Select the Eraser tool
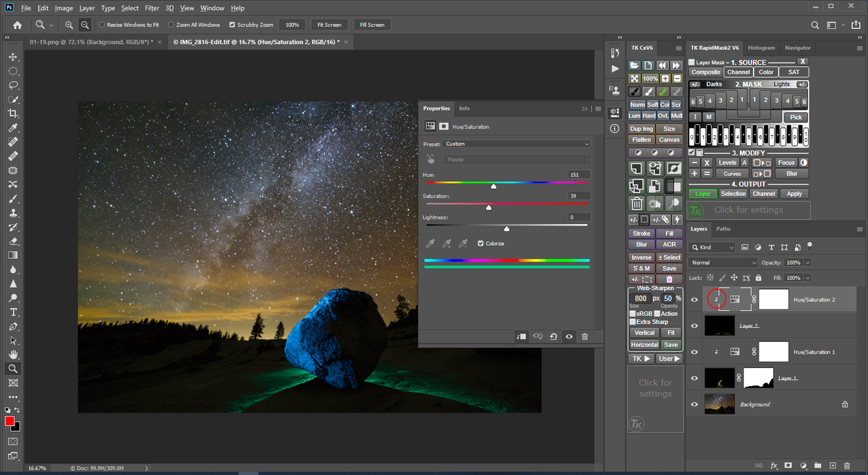 pos(13,241)
